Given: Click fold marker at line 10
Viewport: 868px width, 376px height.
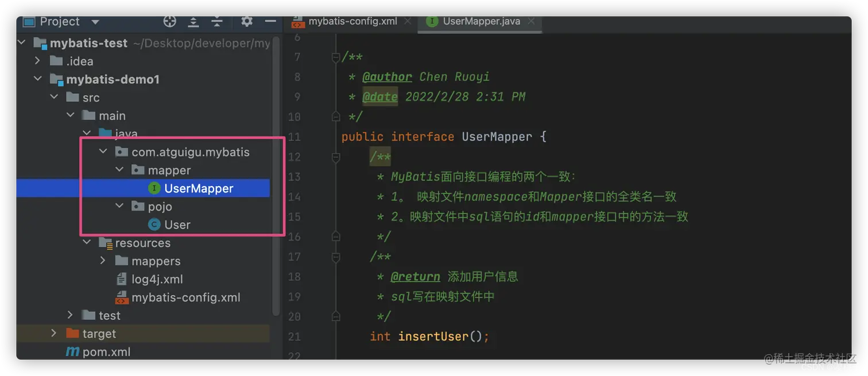Looking at the screenshot, I should coord(336,117).
